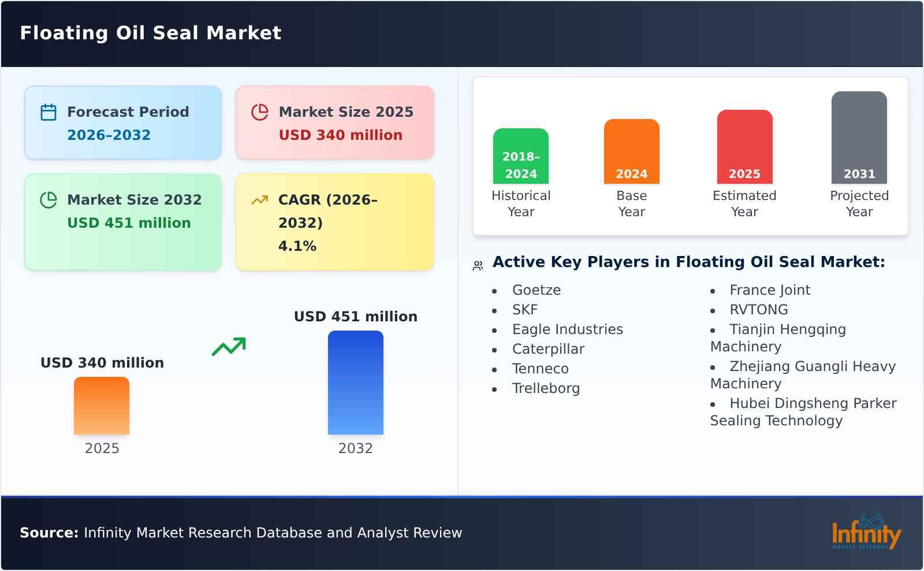Click the pie chart icon beside Market Size 2032

point(49,200)
